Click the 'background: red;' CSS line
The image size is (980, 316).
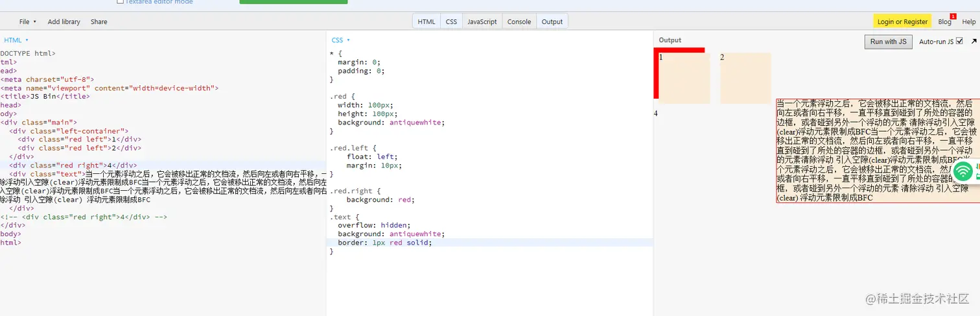[x=380, y=199]
